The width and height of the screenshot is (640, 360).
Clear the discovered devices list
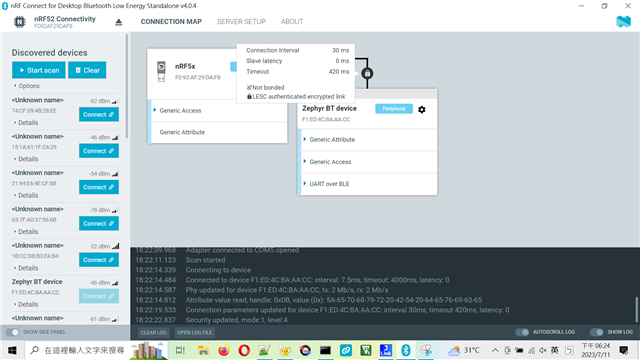tap(87, 70)
